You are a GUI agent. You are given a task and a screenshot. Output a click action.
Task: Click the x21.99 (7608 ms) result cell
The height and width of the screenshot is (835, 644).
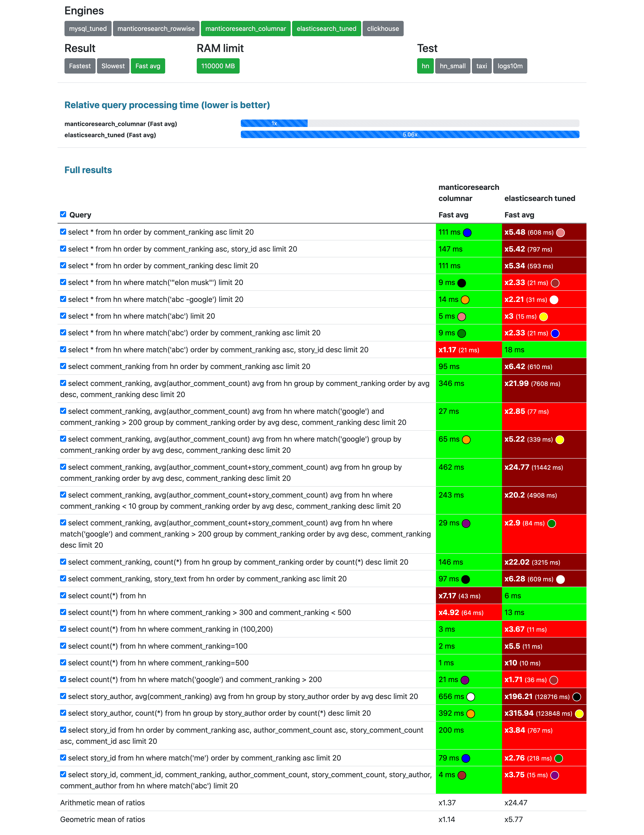click(544, 388)
